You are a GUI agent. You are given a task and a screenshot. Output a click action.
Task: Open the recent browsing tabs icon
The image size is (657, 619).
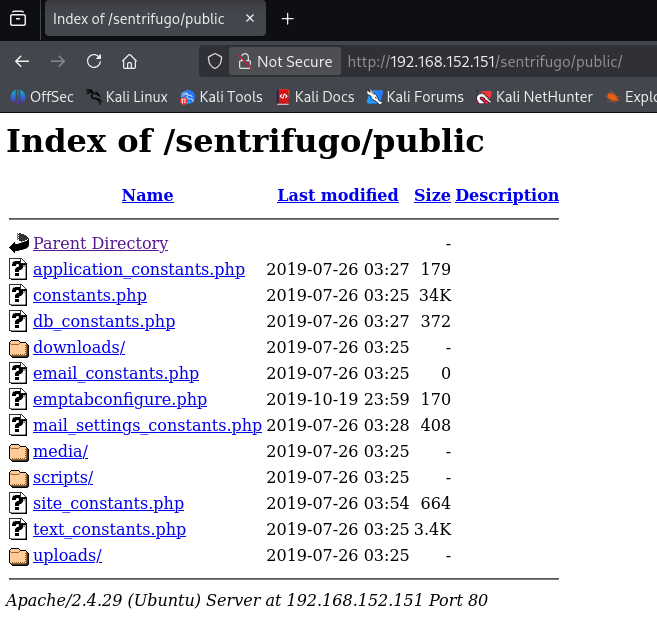[x=18, y=19]
